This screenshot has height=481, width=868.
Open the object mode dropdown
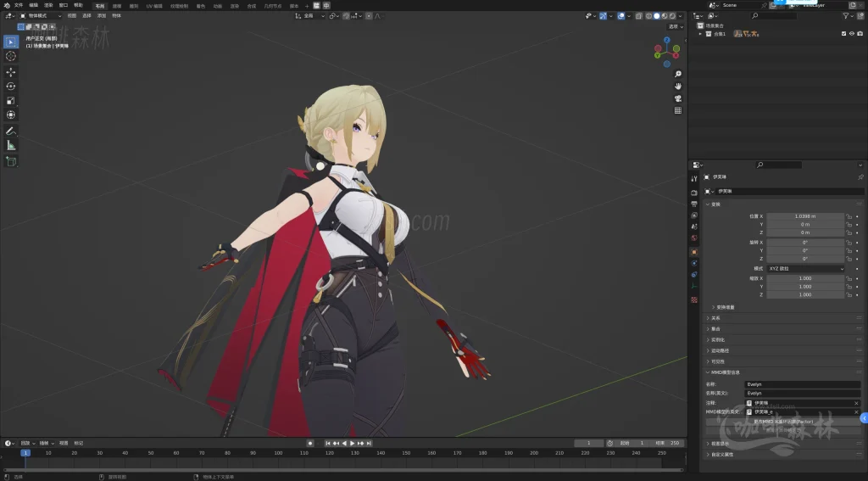click(x=41, y=16)
